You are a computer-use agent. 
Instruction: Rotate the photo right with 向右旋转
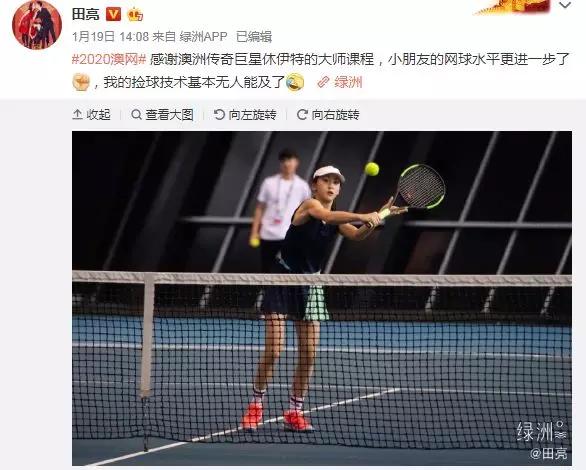(x=329, y=115)
